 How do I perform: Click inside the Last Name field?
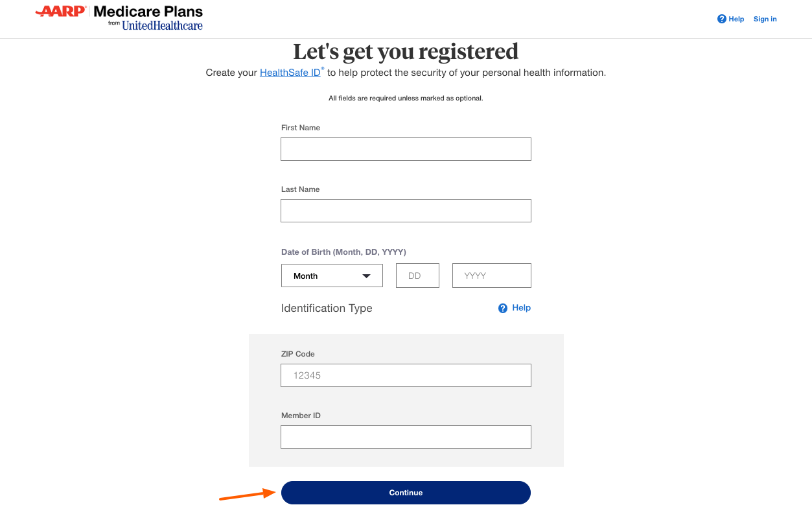pyautogui.click(x=406, y=211)
